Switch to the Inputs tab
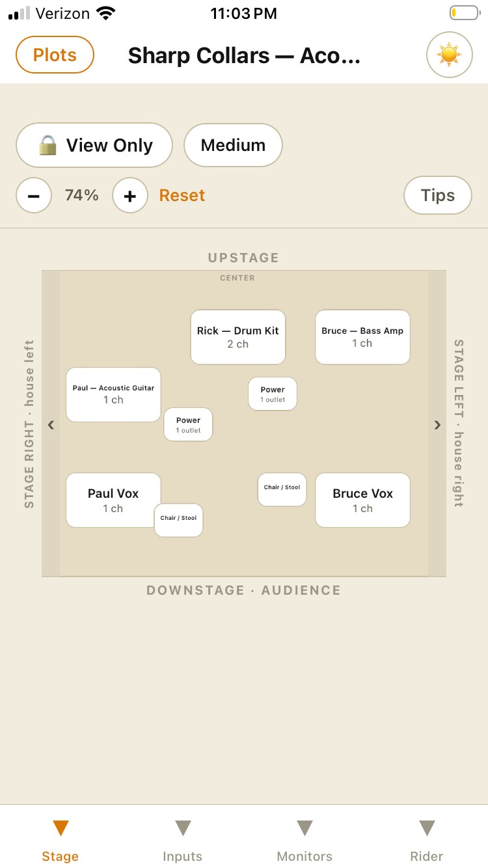The image size is (488, 868). click(183, 841)
